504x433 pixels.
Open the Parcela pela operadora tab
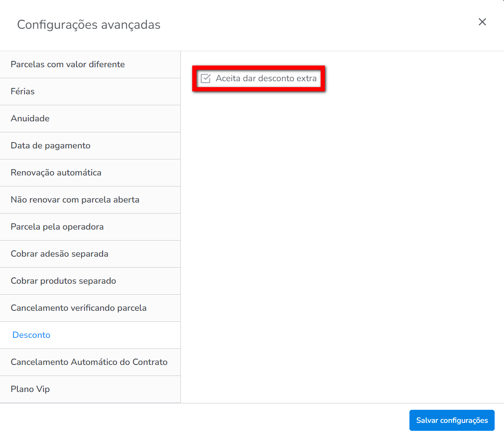click(57, 227)
